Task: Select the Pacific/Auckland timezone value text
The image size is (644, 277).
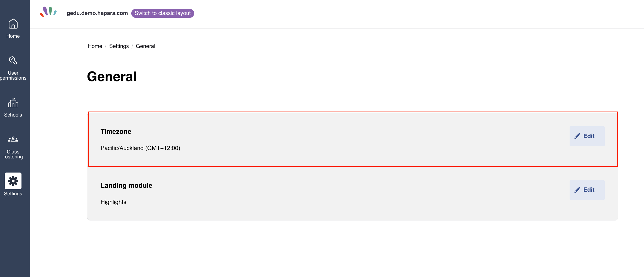Action: click(x=140, y=148)
